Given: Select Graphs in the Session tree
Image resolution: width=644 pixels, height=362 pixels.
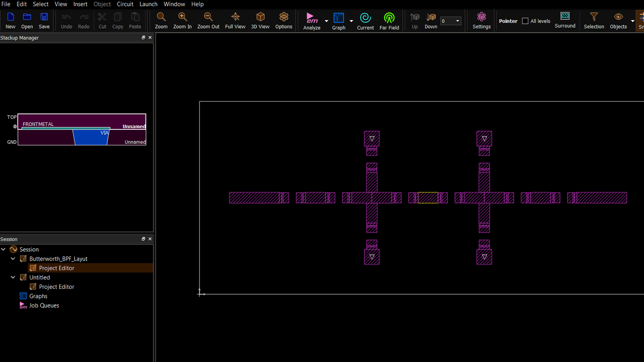Looking at the screenshot, I should [x=38, y=296].
